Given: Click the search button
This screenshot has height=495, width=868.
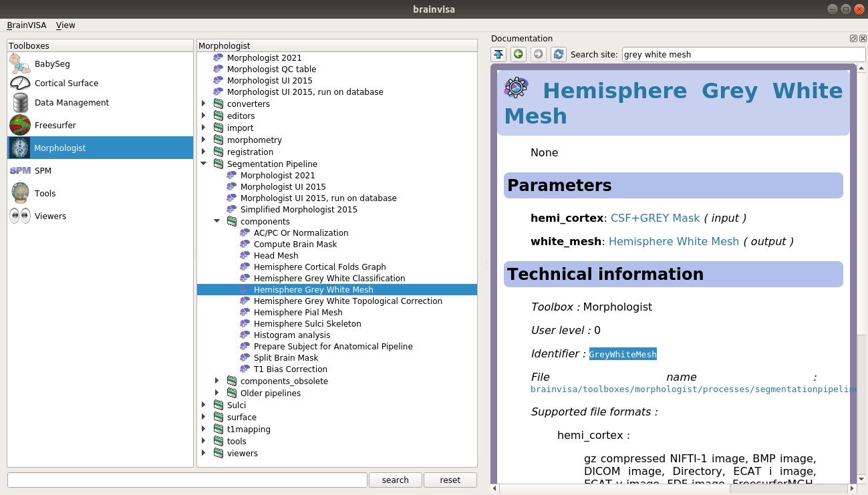Looking at the screenshot, I should point(396,480).
